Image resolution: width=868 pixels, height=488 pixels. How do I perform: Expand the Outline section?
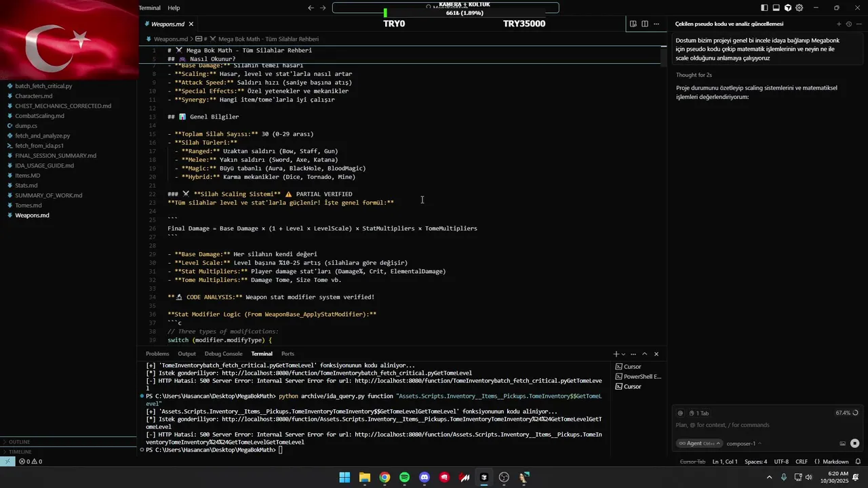[68, 442]
